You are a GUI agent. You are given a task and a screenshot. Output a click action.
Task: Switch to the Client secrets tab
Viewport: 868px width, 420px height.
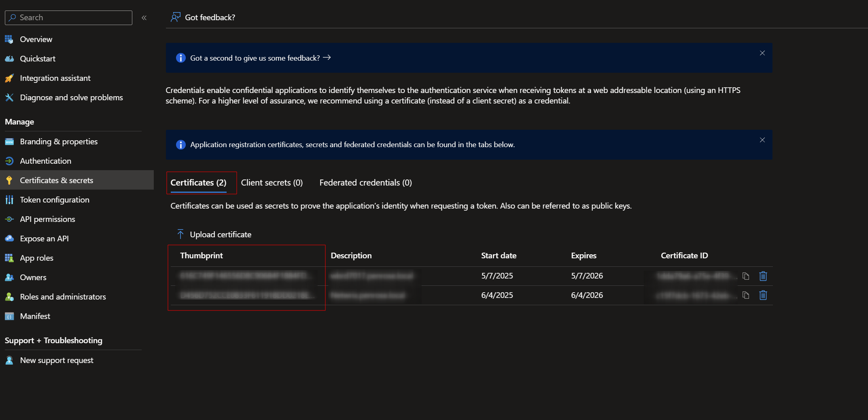tap(272, 183)
